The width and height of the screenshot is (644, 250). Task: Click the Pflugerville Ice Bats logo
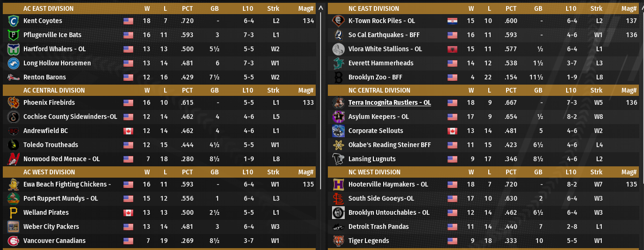click(13, 35)
